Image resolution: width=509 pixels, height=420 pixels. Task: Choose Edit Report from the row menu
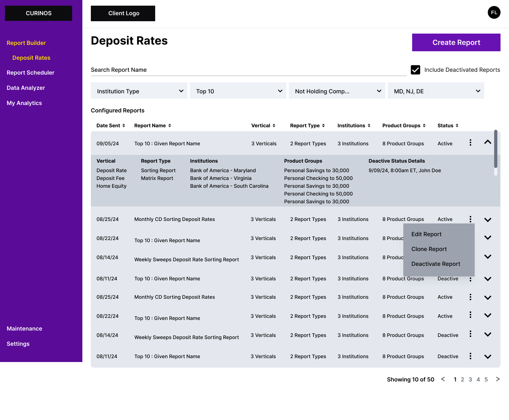click(x=426, y=234)
